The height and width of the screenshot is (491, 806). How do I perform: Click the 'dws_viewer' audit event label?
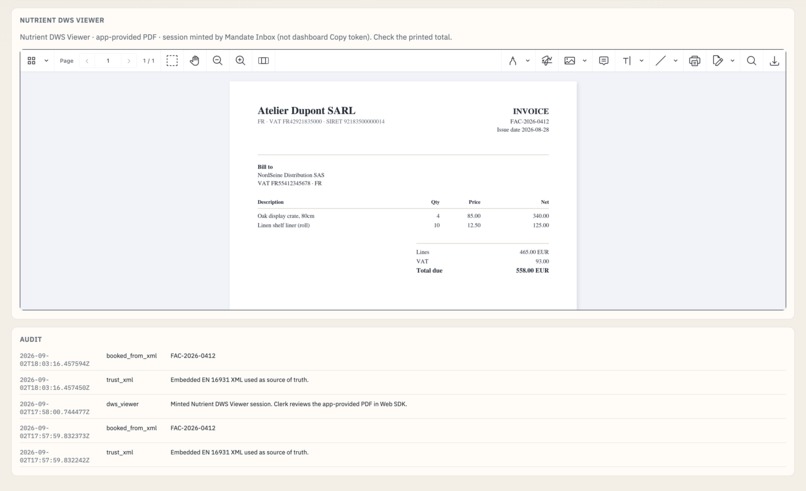tap(122, 404)
